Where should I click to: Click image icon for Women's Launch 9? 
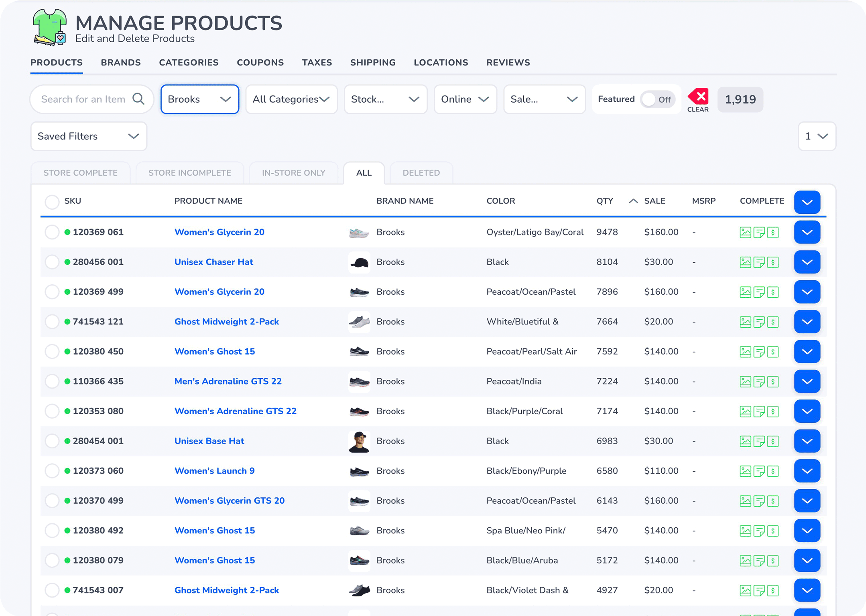coord(745,471)
